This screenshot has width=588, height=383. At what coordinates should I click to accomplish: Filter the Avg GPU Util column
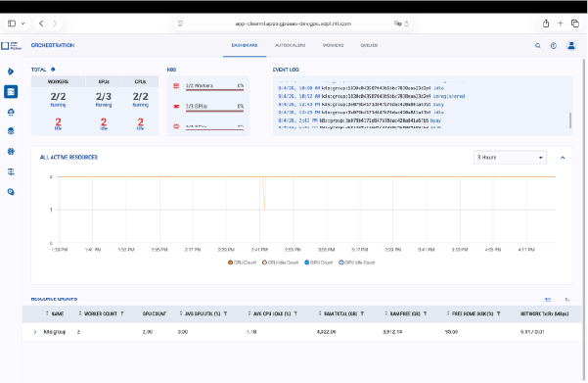[x=225, y=313]
